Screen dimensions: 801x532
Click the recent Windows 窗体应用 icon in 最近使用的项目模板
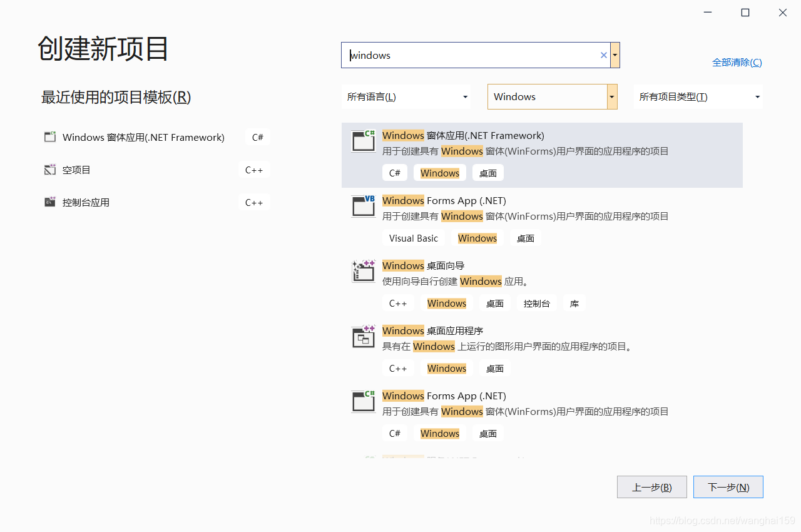50,137
